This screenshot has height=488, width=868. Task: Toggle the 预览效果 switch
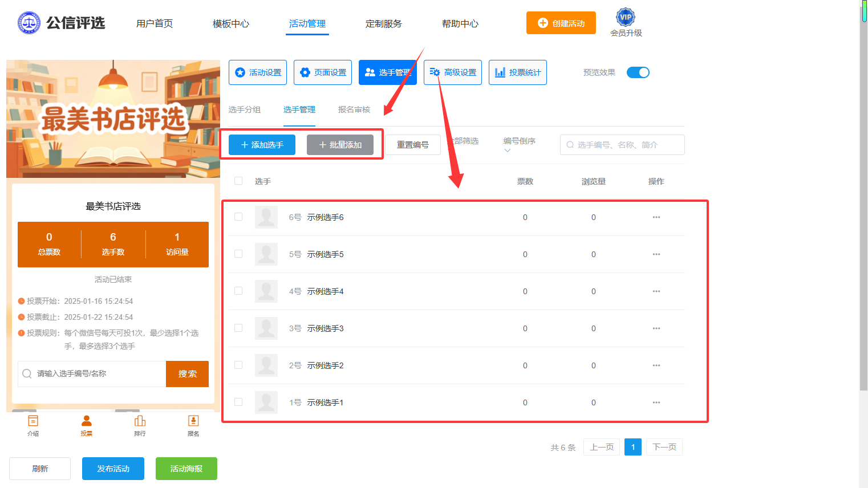coord(638,72)
